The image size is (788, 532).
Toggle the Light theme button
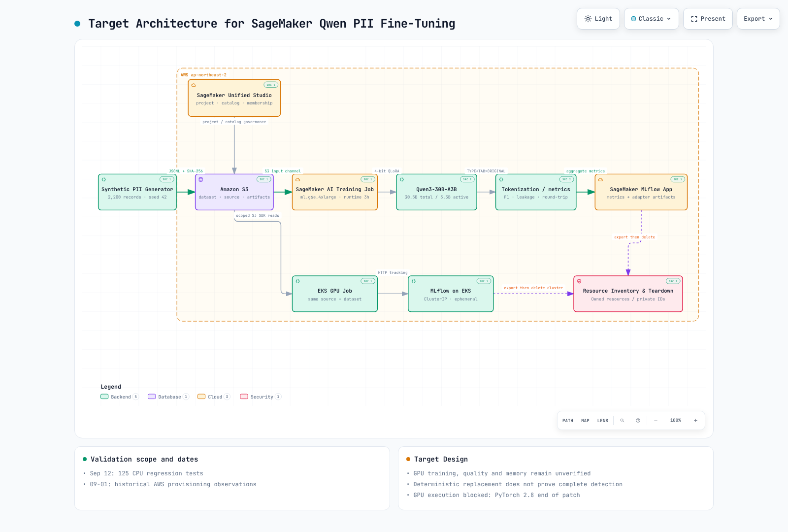pyautogui.click(x=598, y=19)
